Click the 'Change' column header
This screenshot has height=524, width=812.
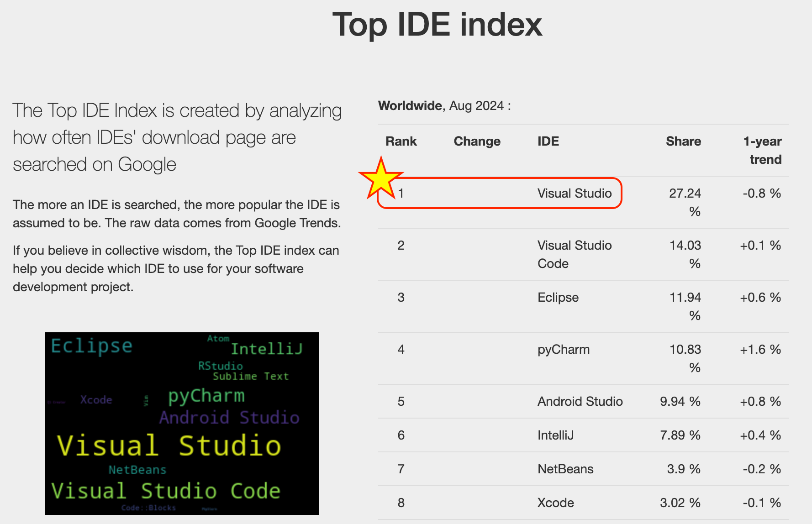pyautogui.click(x=477, y=141)
